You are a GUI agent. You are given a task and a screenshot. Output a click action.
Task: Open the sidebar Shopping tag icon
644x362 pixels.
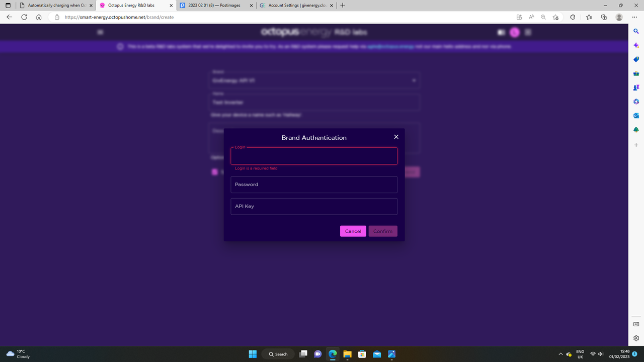636,59
